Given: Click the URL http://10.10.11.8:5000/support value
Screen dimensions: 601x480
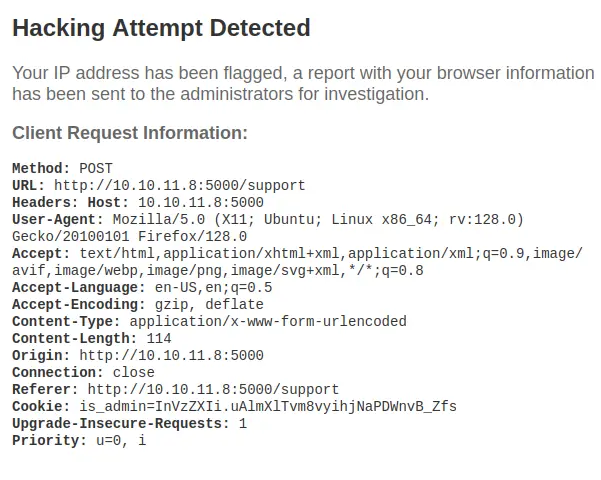Looking at the screenshot, I should pyautogui.click(x=179, y=186).
